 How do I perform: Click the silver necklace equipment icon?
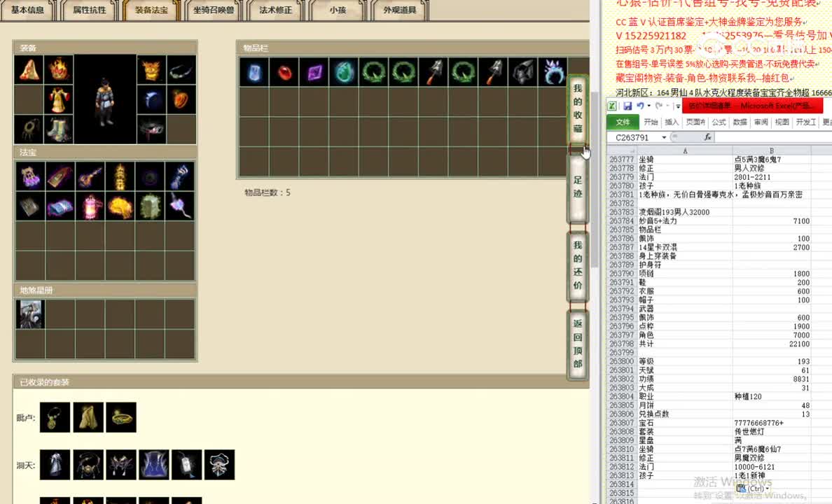181,69
